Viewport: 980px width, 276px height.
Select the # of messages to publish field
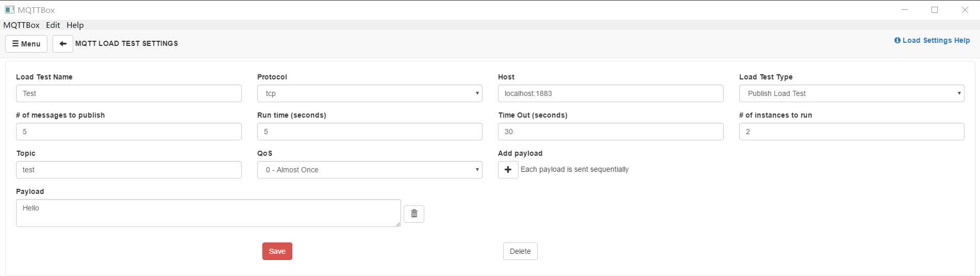129,132
